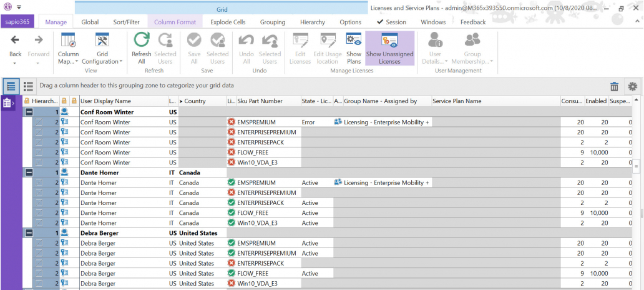This screenshot has height=290, width=644.
Task: Collapse the Dante Homer group row
Action: 28,172
